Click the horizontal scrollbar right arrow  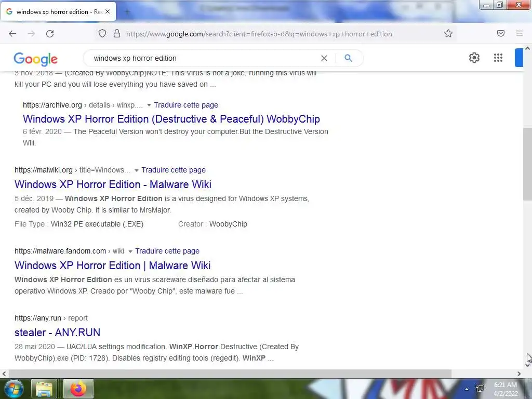click(x=519, y=374)
